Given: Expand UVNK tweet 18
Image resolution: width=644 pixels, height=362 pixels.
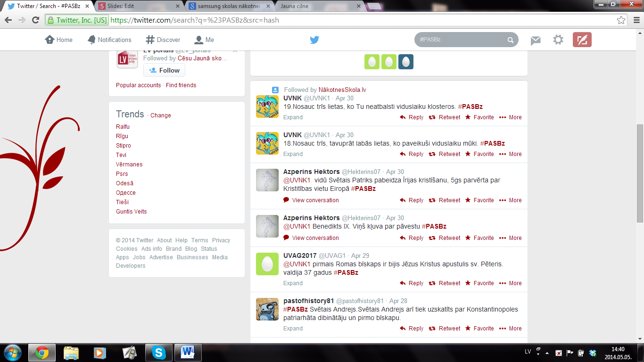Looking at the screenshot, I should point(293,154).
